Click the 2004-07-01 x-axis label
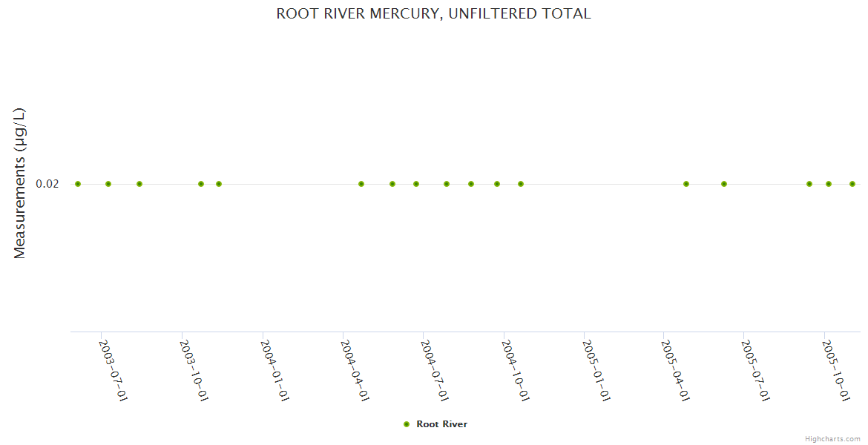This screenshot has height=445, width=868. coord(435,370)
